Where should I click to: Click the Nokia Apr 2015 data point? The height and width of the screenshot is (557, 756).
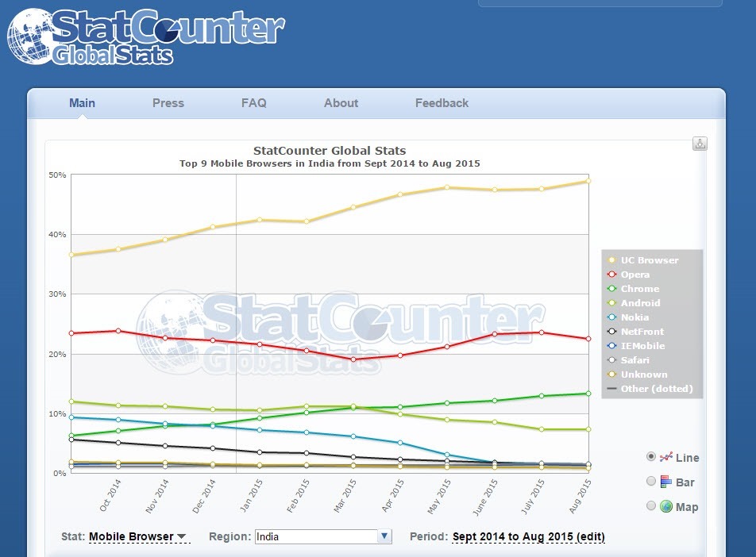tap(400, 442)
